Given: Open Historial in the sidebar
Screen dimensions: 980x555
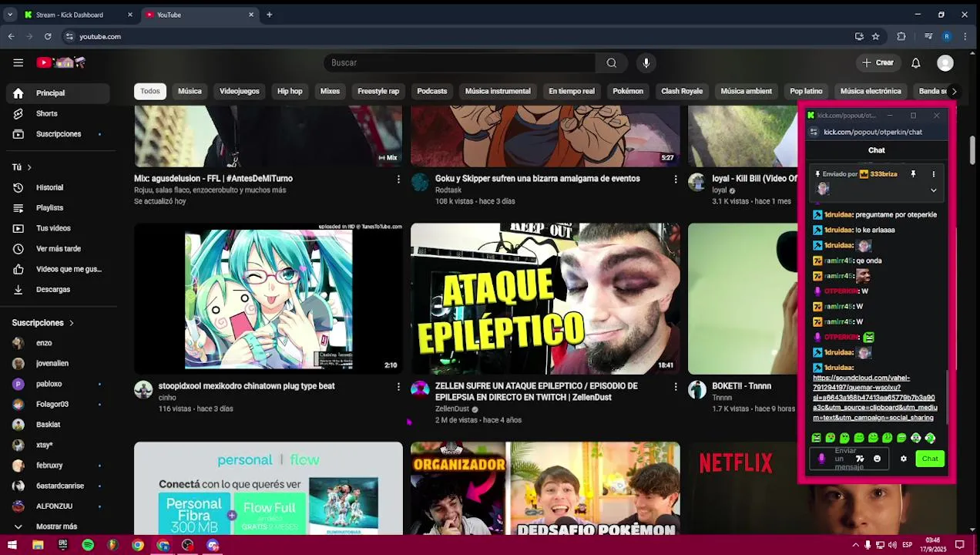Looking at the screenshot, I should (59, 187).
